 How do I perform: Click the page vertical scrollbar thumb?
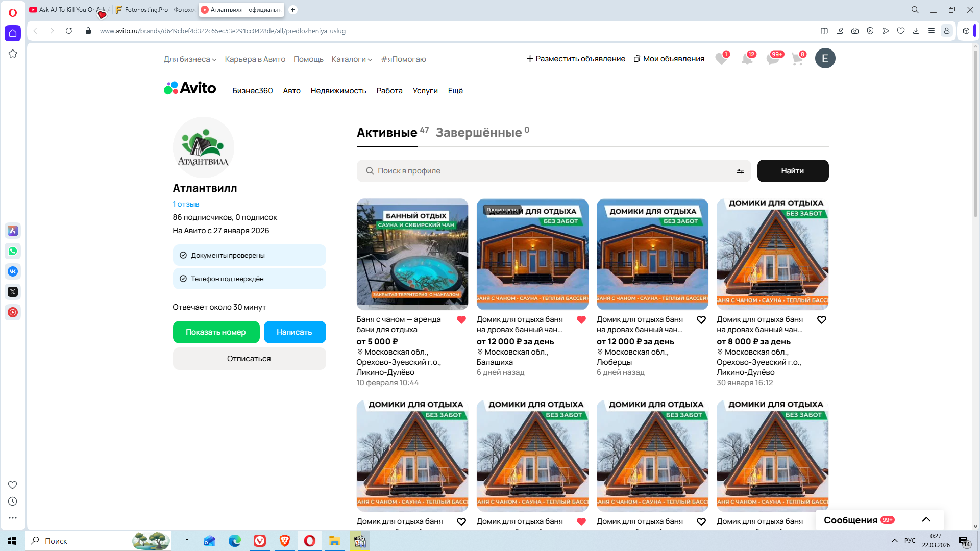tap(975, 133)
